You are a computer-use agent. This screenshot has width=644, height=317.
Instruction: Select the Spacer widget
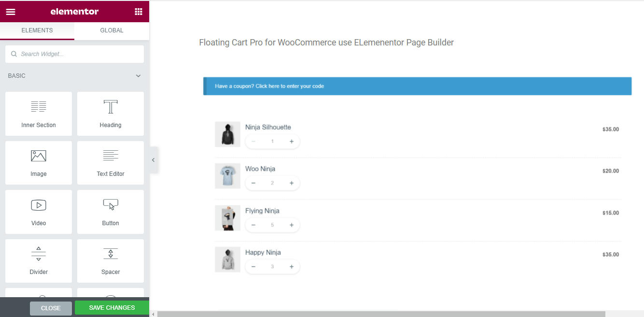pos(111,261)
